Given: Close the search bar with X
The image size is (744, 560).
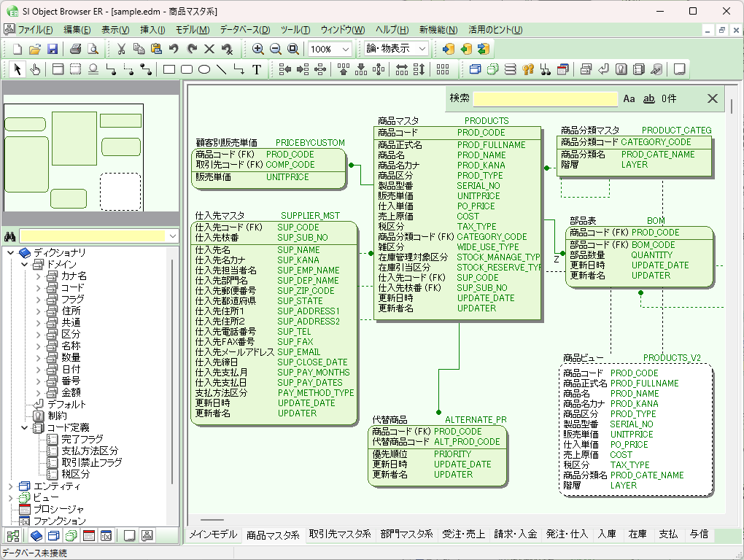Looking at the screenshot, I should click(x=712, y=98).
